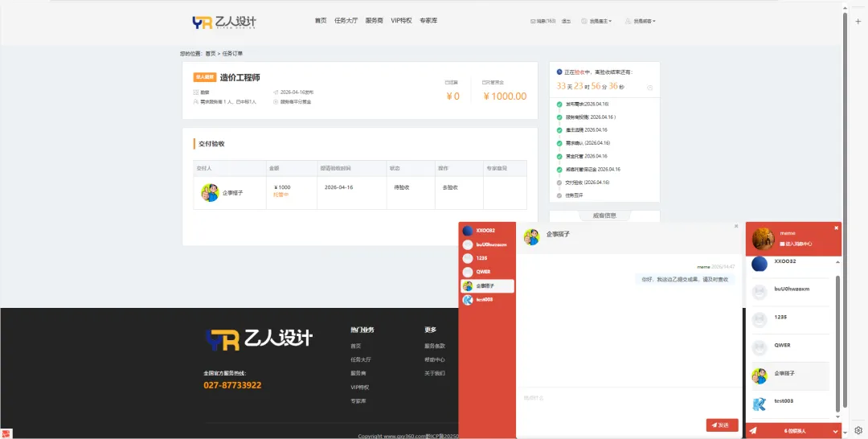Collapse the 6 位联系人 panel with the chevron
The image size is (868, 439).
835,431
